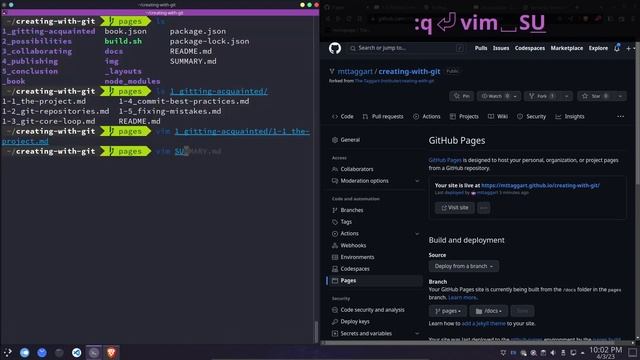Expand the Fork options dropdown arrow

567,96
